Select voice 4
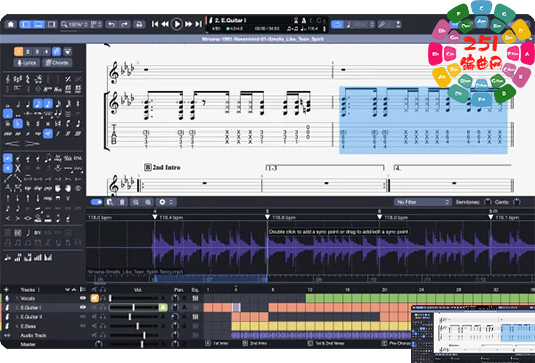Image resolution: width=535 pixels, height=363 pixels. click(x=46, y=52)
